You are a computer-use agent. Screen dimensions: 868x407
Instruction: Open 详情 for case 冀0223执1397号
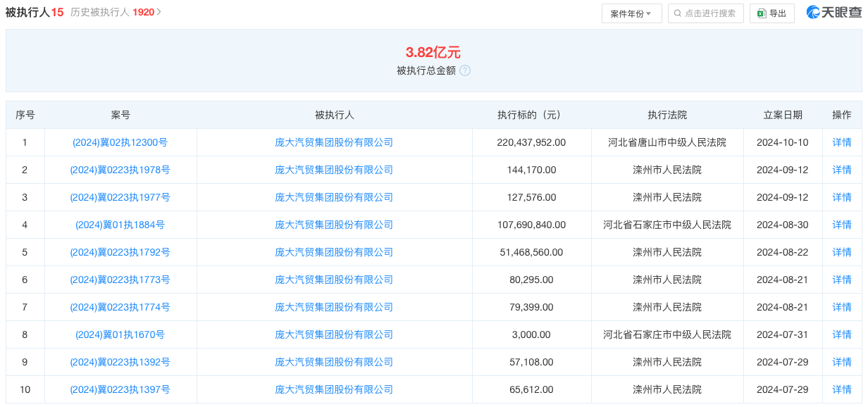tap(842, 389)
